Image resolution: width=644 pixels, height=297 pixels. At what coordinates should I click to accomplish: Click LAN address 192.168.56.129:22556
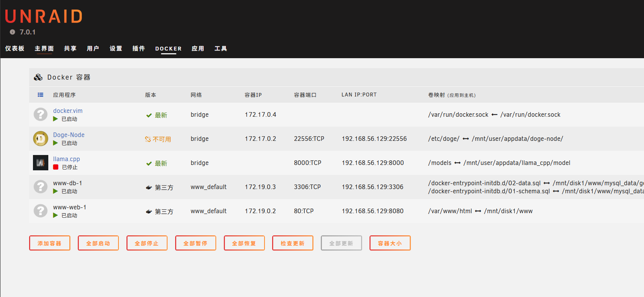click(374, 139)
